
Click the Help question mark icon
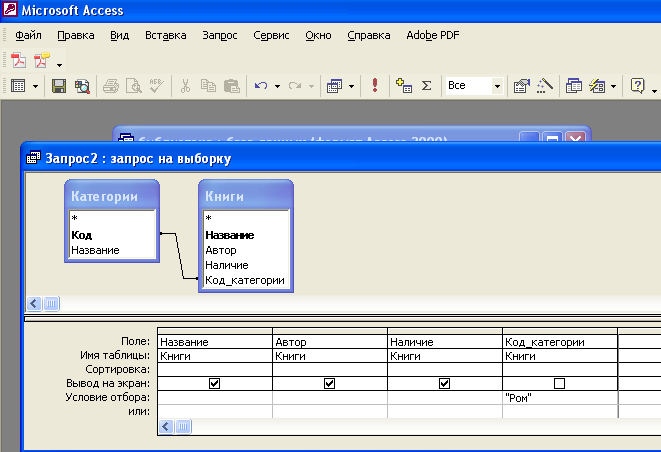(x=637, y=86)
